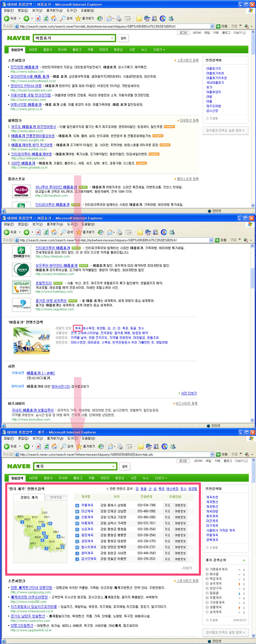Click Forward arrow in the first 여름휴가 sponsor-link window
This screenshot has width=256, height=644.
pyautogui.click(x=26, y=18)
